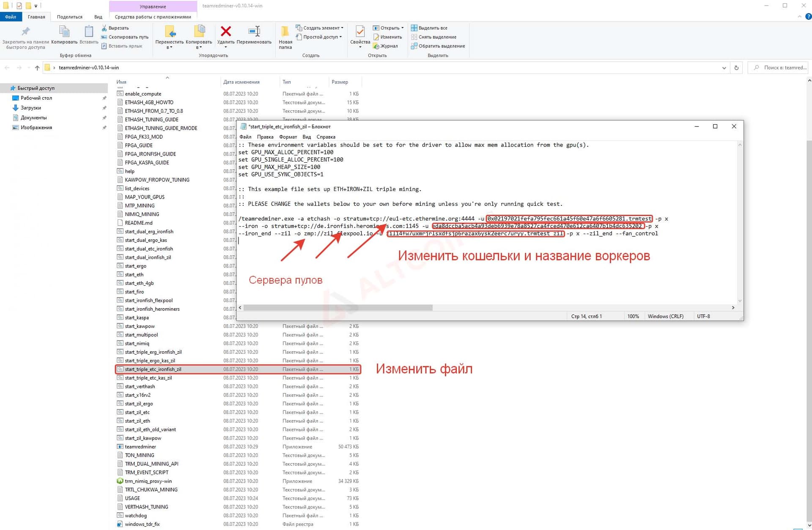
Task: Click Снять выделение in ribbon
Action: click(x=433, y=37)
